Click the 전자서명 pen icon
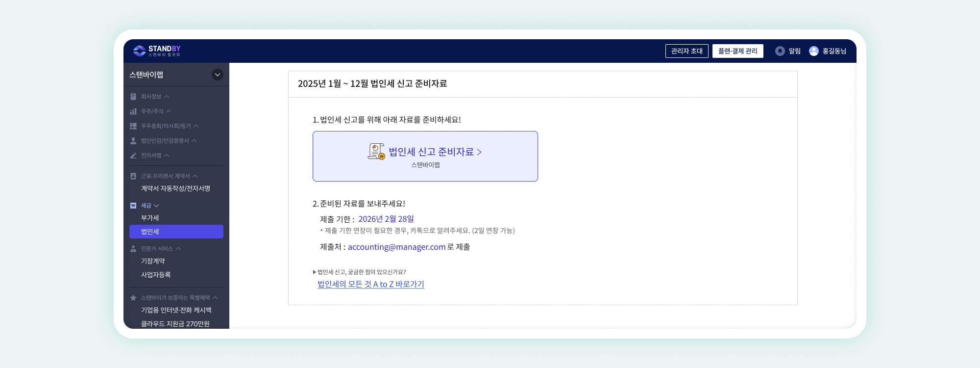This screenshot has height=368, width=980. click(133, 156)
